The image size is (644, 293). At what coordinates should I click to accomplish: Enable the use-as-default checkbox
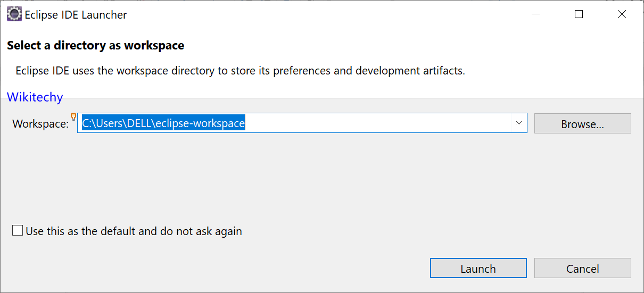point(18,231)
